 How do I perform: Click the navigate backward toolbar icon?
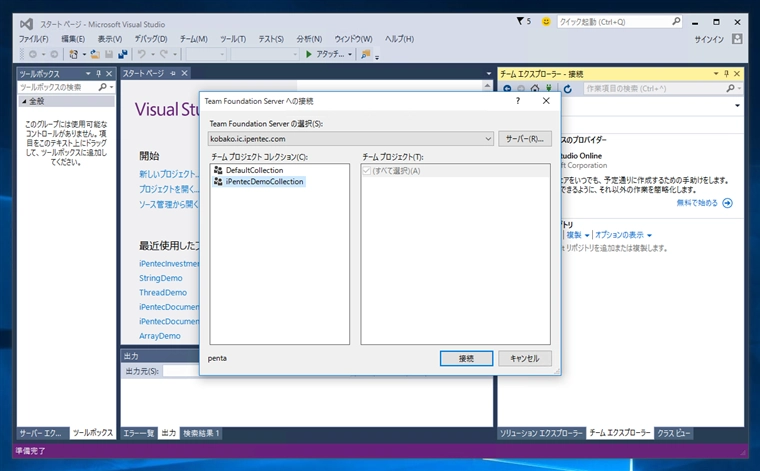coord(33,54)
